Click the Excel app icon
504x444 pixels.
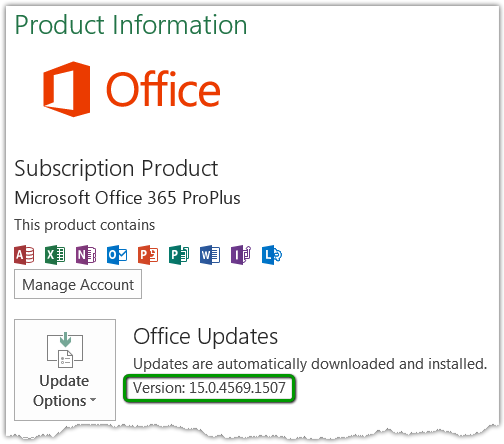pyautogui.click(x=55, y=255)
